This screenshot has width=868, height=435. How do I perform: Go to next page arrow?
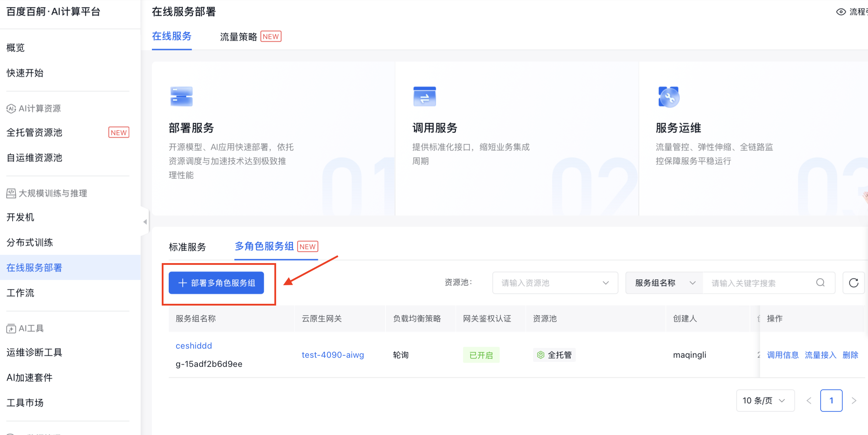tap(854, 401)
